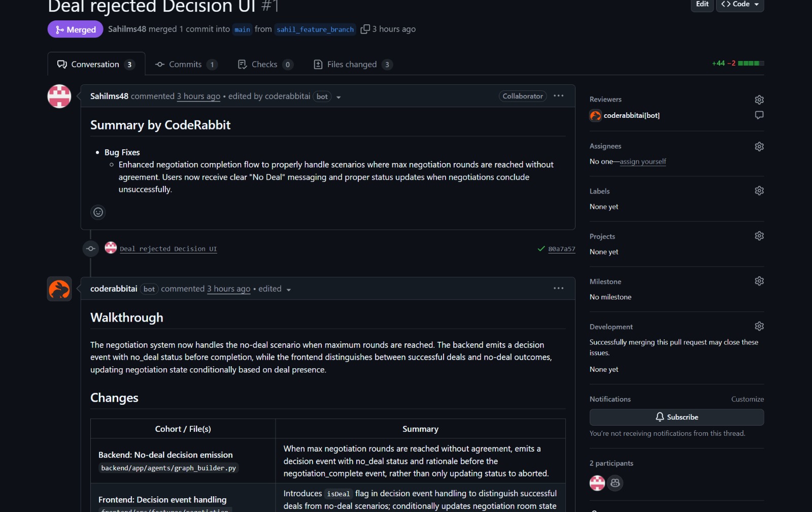Open the Deal rejected Decision UI commit link
Viewport: 812px width, 512px height.
click(x=168, y=249)
